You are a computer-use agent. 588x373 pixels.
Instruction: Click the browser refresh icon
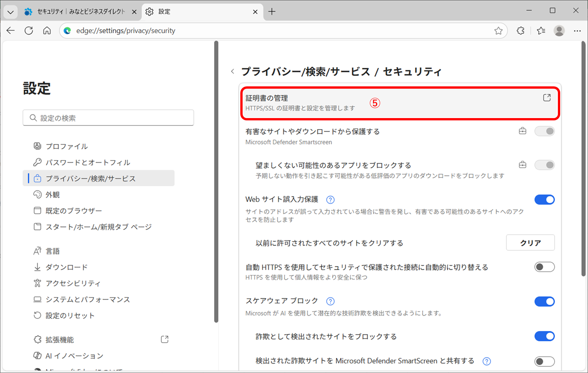[29, 31]
